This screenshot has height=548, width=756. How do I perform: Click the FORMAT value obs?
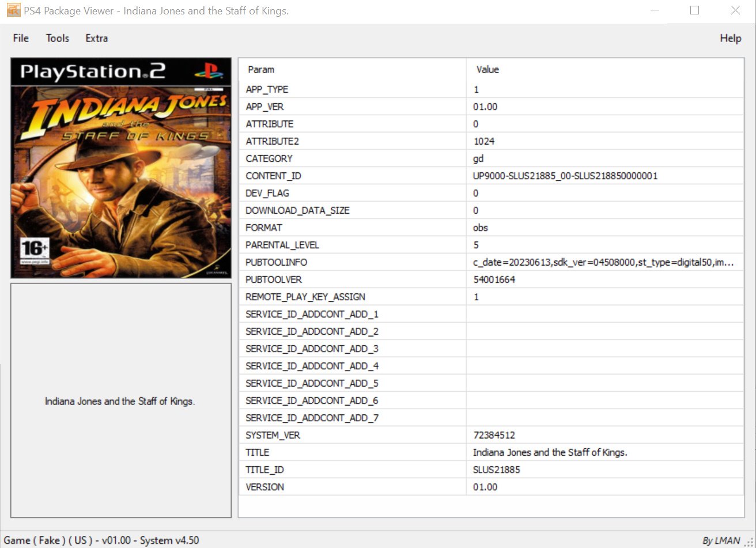[481, 228]
